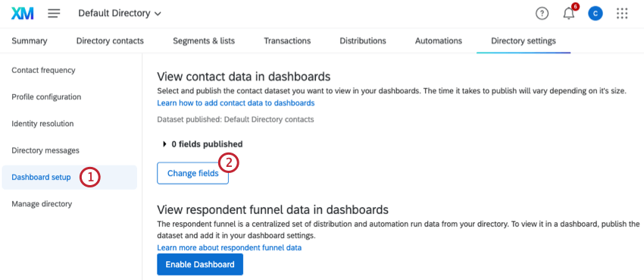Expand the Default Directory dropdown
Image resolution: width=644 pixels, height=280 pixels.
pyautogui.click(x=120, y=13)
